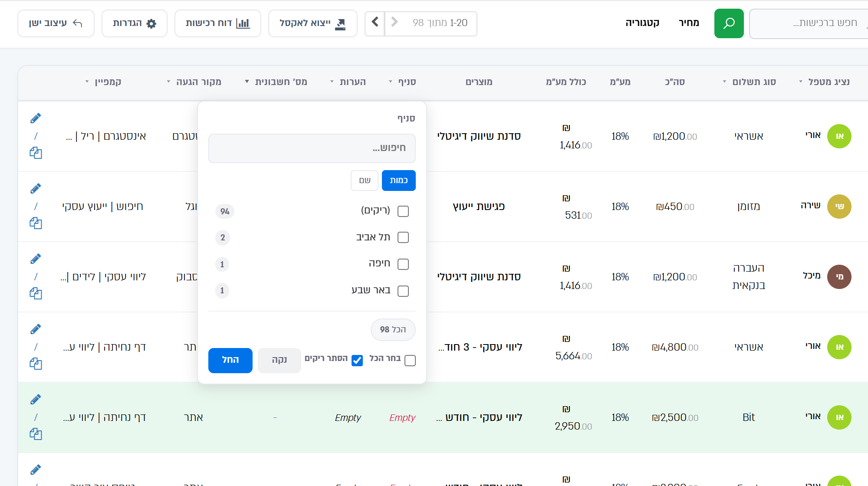Click מיכל avatar icon
The height and width of the screenshot is (486, 868).
(x=839, y=277)
